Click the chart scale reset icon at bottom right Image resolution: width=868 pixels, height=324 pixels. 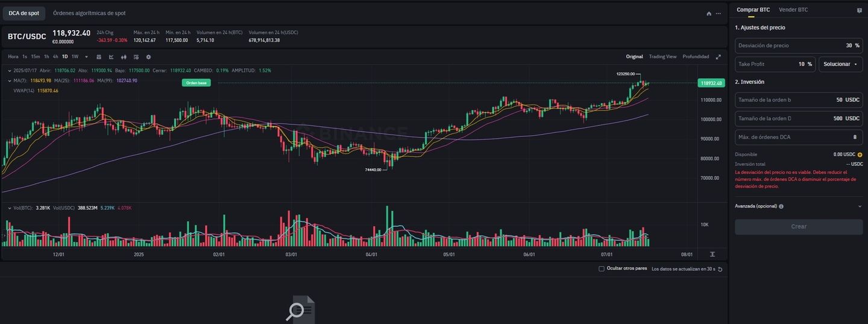click(712, 255)
